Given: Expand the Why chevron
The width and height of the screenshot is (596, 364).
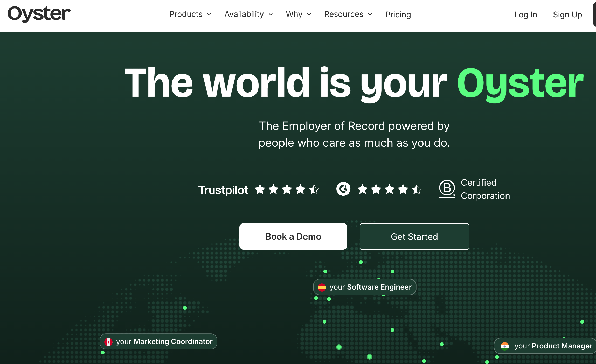Looking at the screenshot, I should (x=309, y=14).
